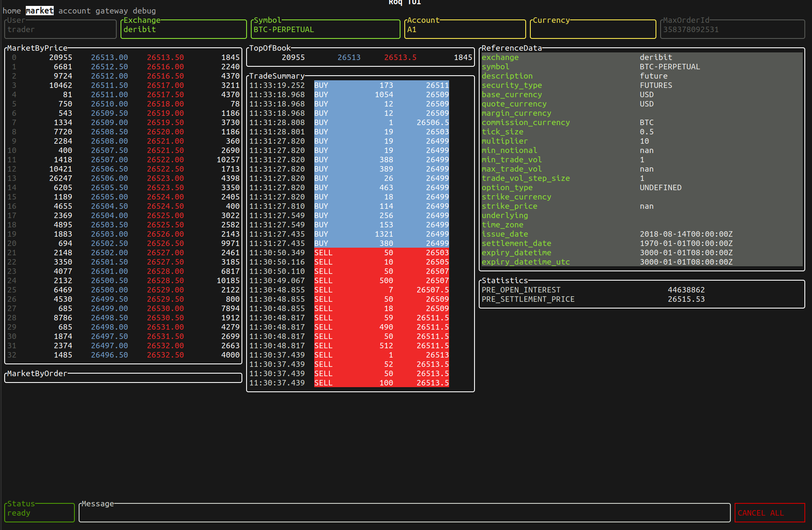
Task: Click row index 32 in MarketByPrice
Action: coord(12,355)
